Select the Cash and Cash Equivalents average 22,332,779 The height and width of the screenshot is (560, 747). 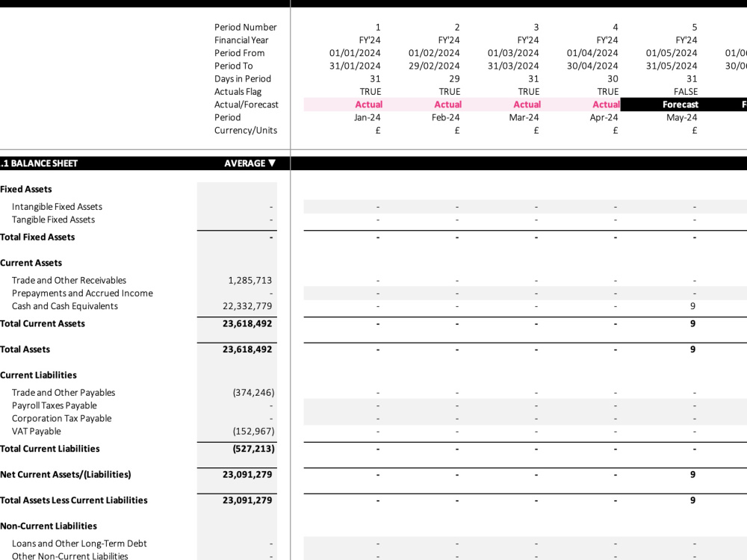pos(247,306)
